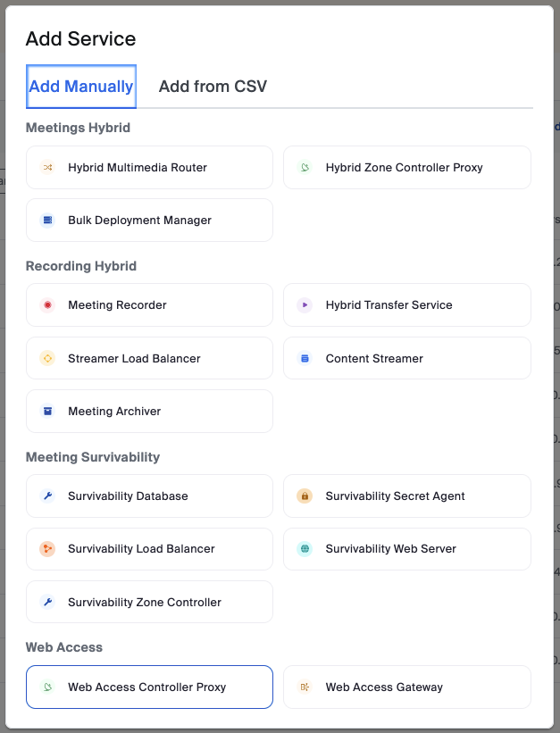Select the Web Access Controller Proxy card
The width and height of the screenshot is (560, 733).
click(x=149, y=687)
